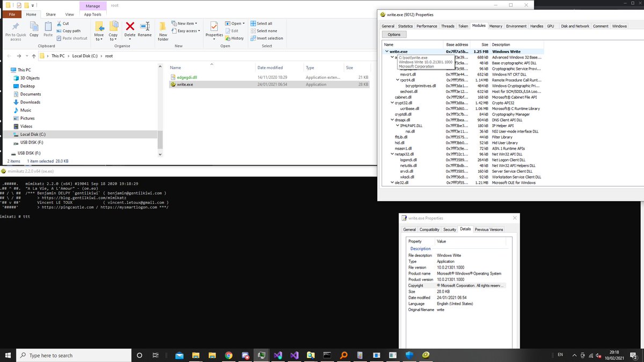Viewport: 644px width, 362px height.
Task: Create a New folder from the ribbon
Action: point(163,31)
